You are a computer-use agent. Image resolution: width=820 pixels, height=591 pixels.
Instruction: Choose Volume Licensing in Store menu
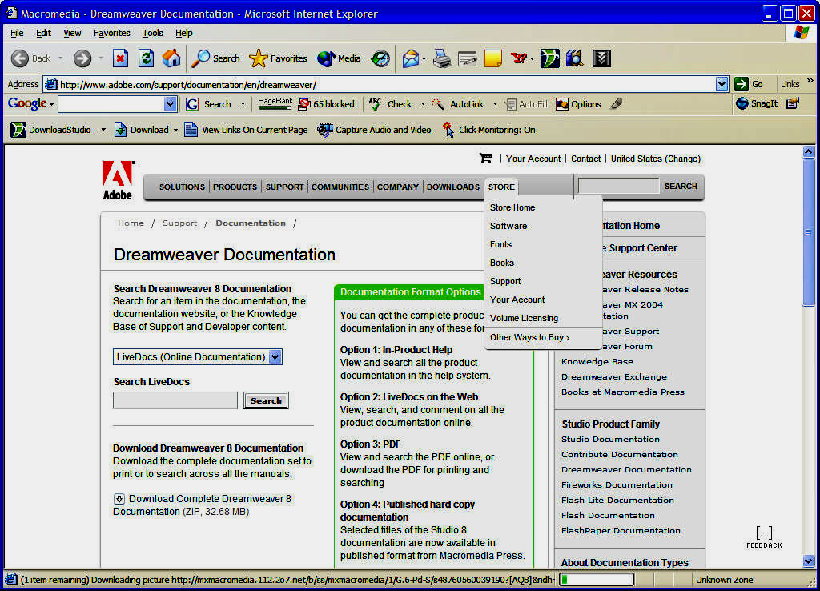[x=524, y=318]
